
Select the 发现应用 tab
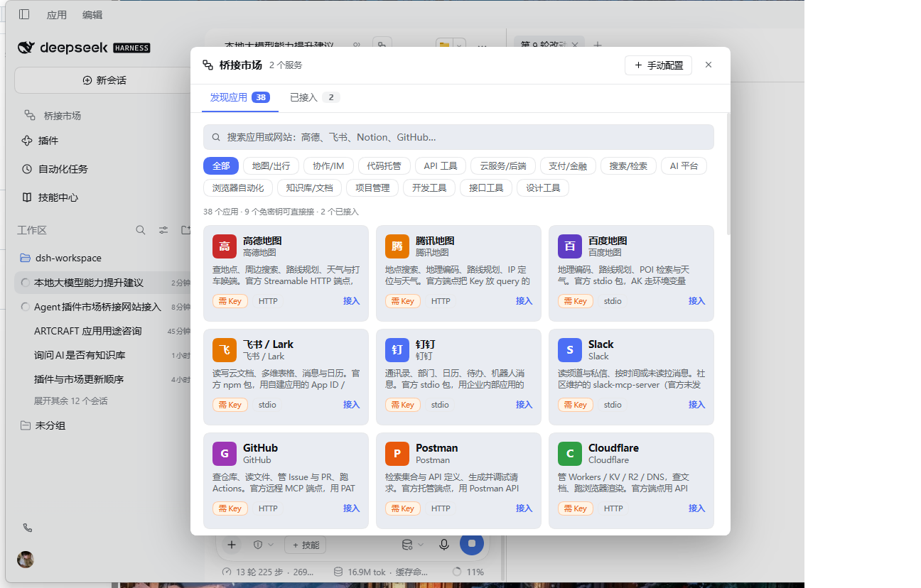pos(239,97)
